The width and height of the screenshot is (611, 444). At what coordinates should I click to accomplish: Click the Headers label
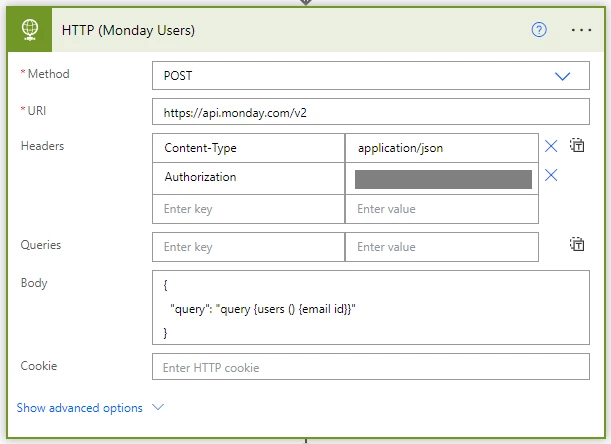coord(42,146)
